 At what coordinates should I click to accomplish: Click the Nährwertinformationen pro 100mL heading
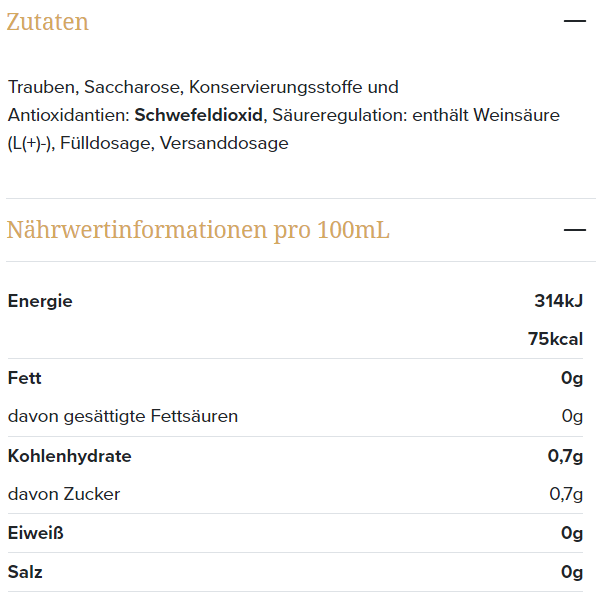(x=198, y=230)
